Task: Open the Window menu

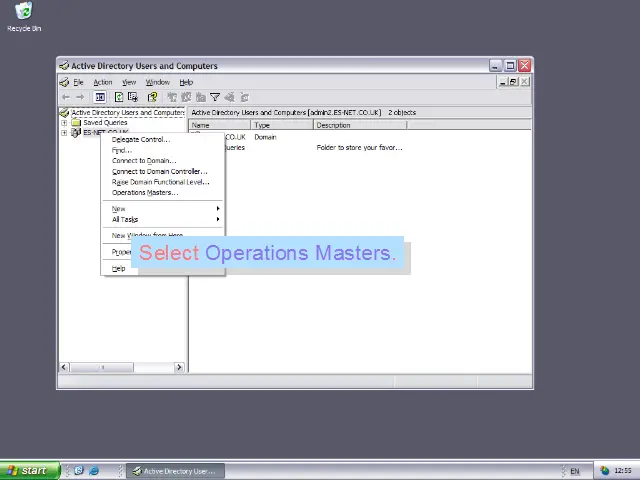Action: [x=158, y=82]
